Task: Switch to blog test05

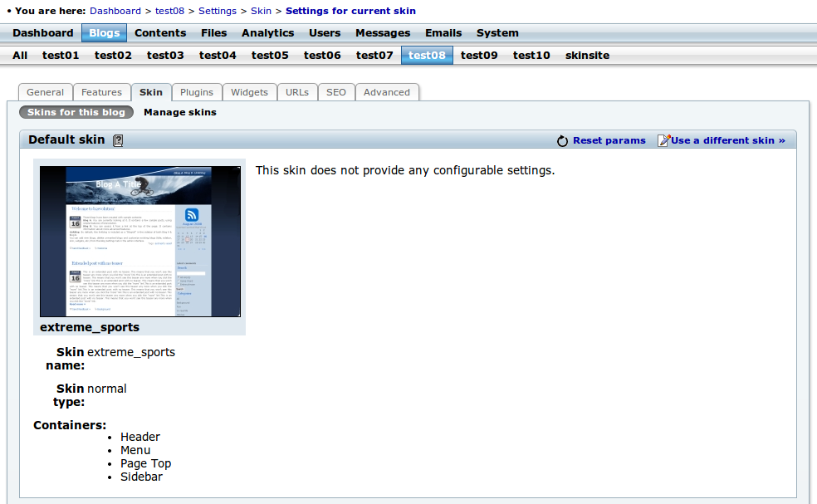Action: coord(270,56)
